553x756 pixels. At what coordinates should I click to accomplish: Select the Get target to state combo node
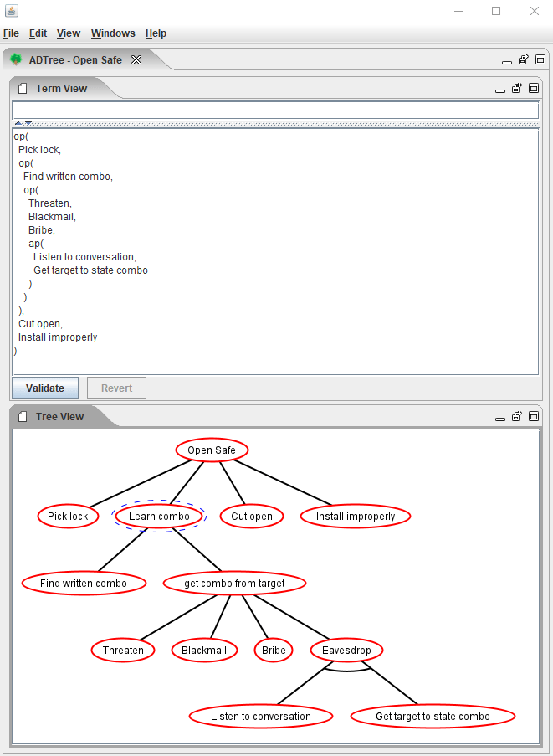click(x=433, y=717)
